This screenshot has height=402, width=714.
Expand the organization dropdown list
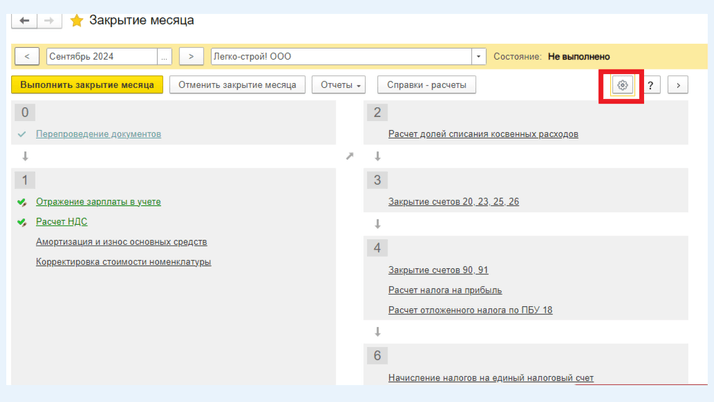pos(478,57)
